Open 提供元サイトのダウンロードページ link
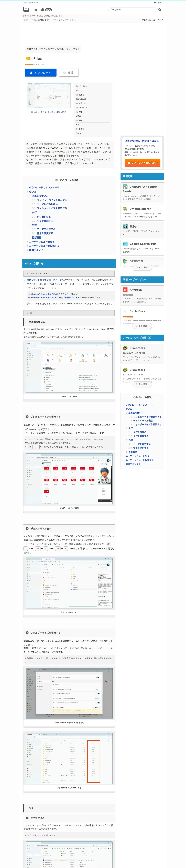 44,280
